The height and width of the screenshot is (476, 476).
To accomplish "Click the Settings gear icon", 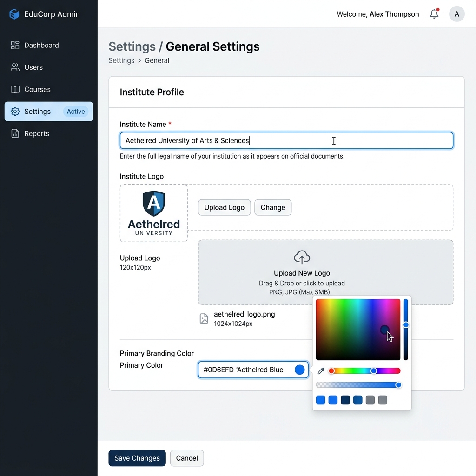I will pyautogui.click(x=15, y=112).
